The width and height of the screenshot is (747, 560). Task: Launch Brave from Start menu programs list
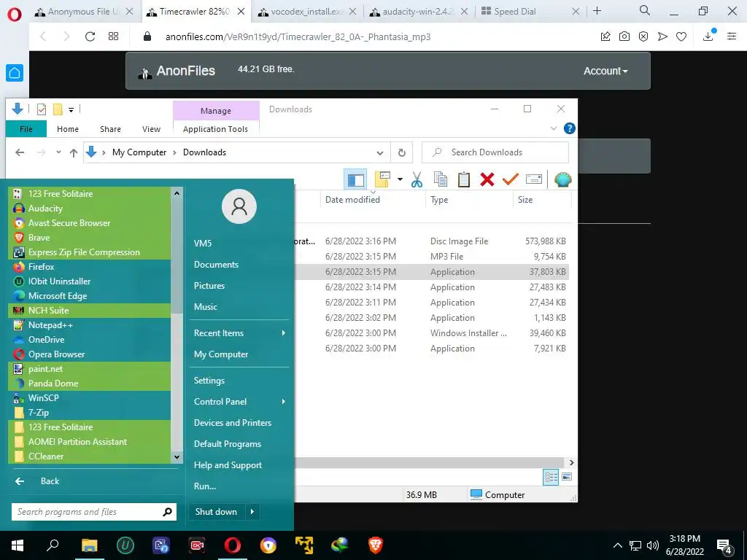click(x=90, y=237)
